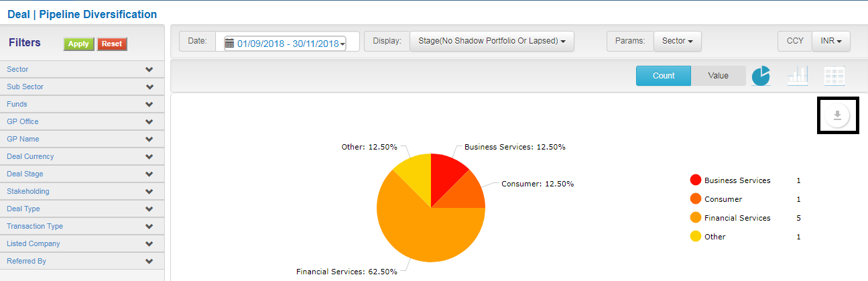Open the INR currency dropdown
This screenshot has width=868, height=281.
[830, 41]
